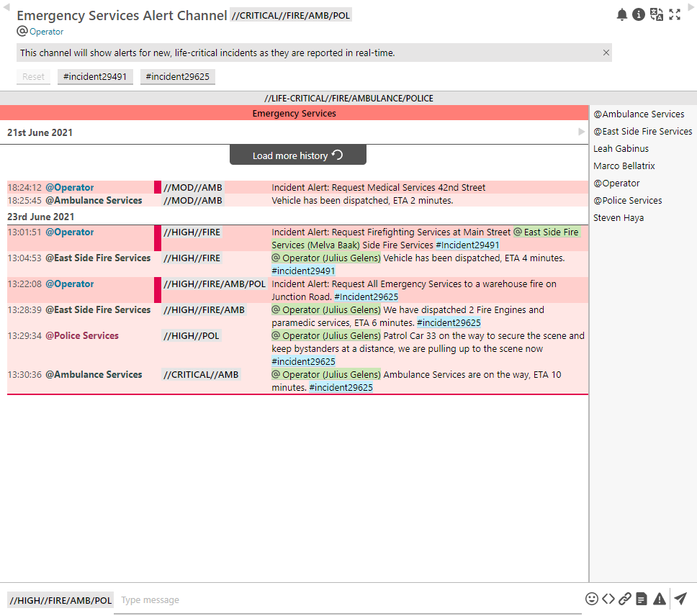This screenshot has width=697, height=616.
Task: Select Steven Haya in the member list
Action: point(619,218)
